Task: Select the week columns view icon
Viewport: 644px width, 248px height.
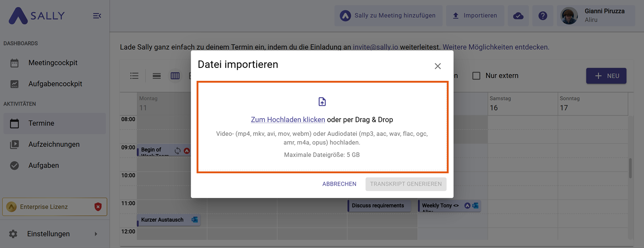Action: click(x=175, y=76)
